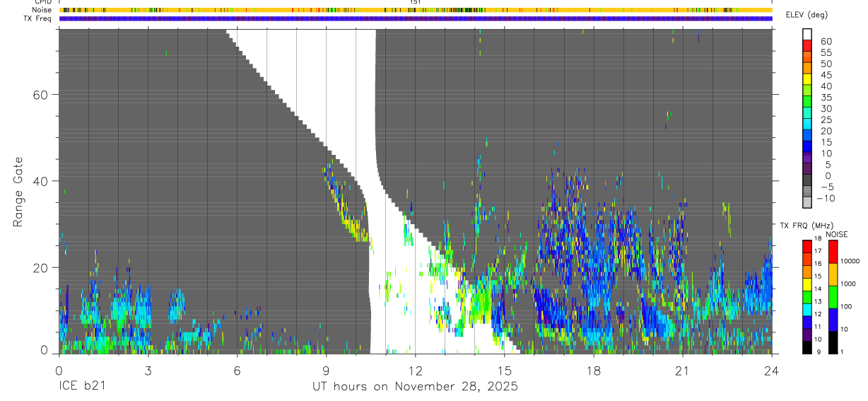Pick the yellow TX FRQ swatch between 14 and 15
Image resolution: width=868 pixels, height=401 pixels.
click(x=807, y=284)
